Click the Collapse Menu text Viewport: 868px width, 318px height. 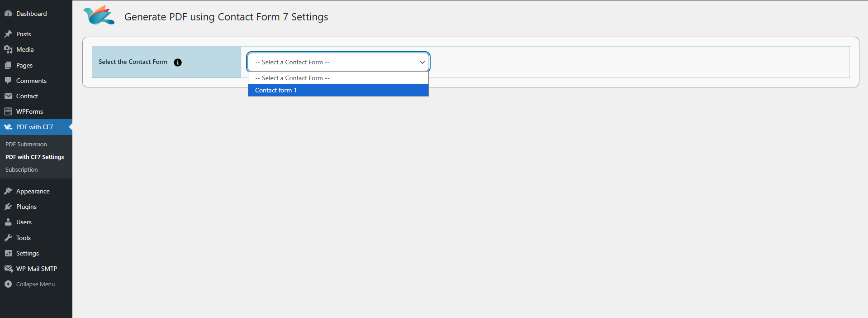click(x=36, y=284)
